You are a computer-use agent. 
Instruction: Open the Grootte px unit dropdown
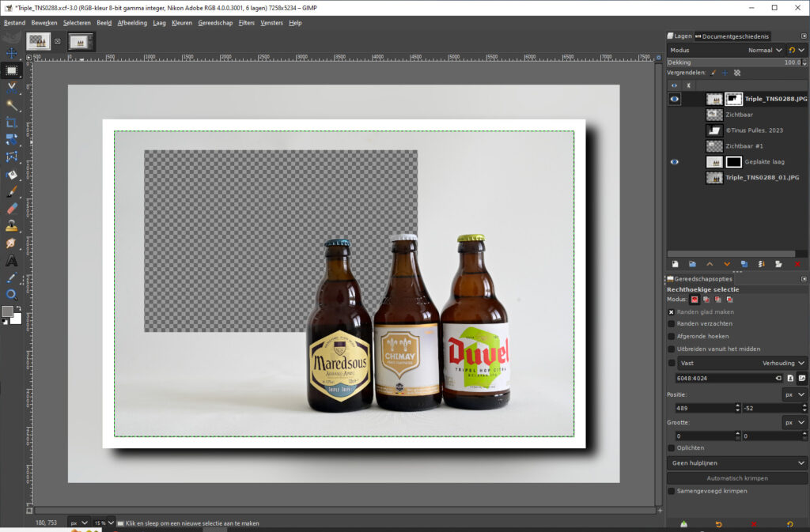point(794,423)
